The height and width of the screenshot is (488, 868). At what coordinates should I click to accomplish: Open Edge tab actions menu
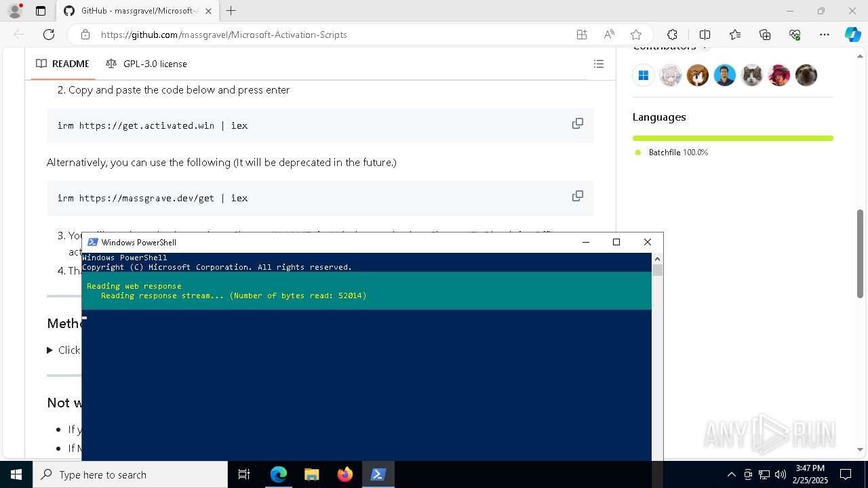pos(41,11)
